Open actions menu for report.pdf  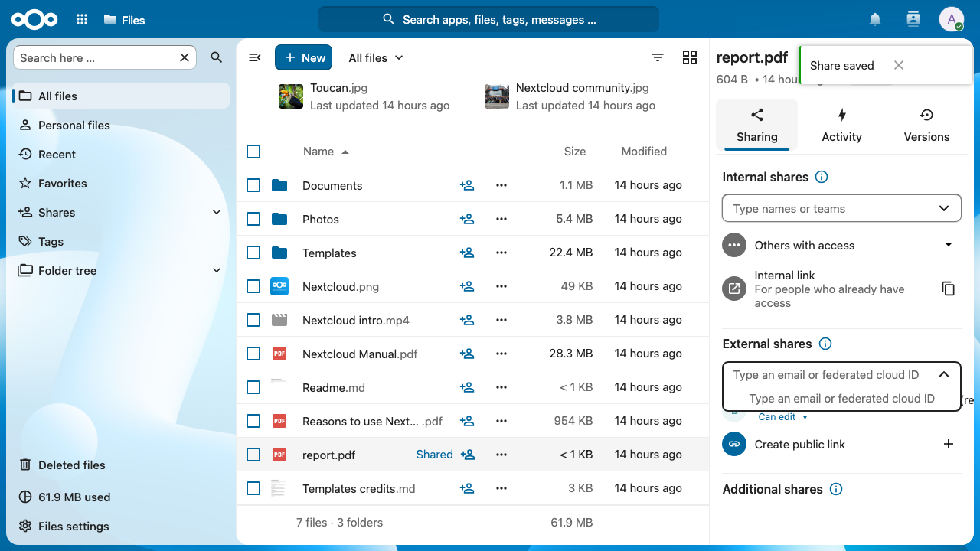pyautogui.click(x=501, y=455)
